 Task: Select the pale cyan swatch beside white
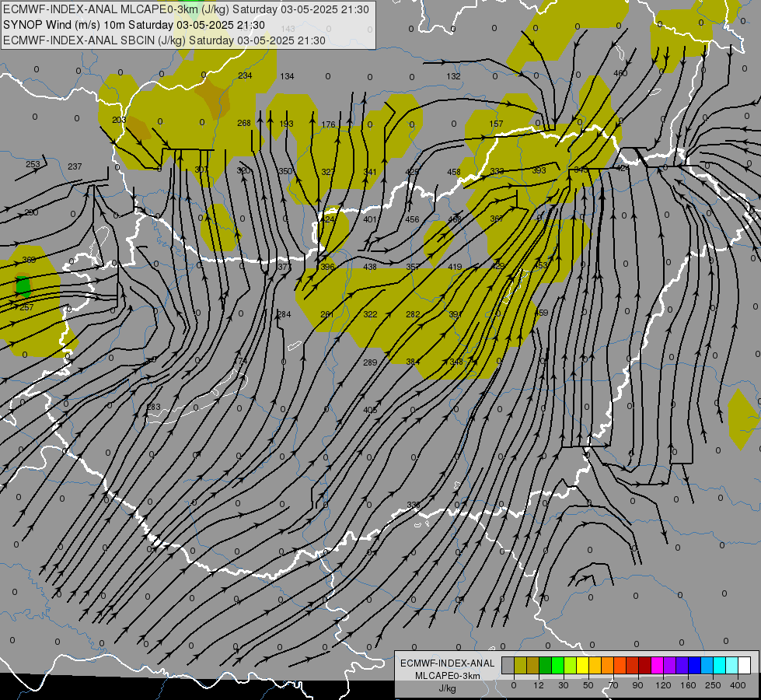(732, 665)
